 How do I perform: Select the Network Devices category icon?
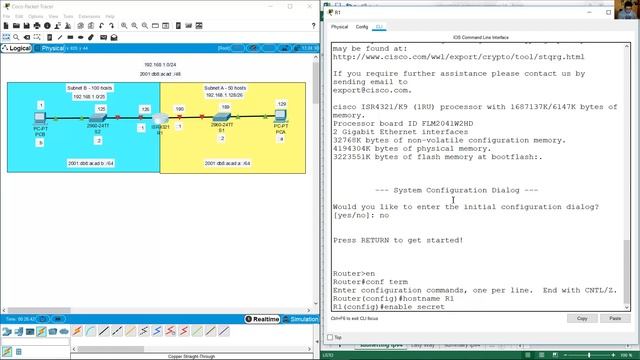(7, 331)
